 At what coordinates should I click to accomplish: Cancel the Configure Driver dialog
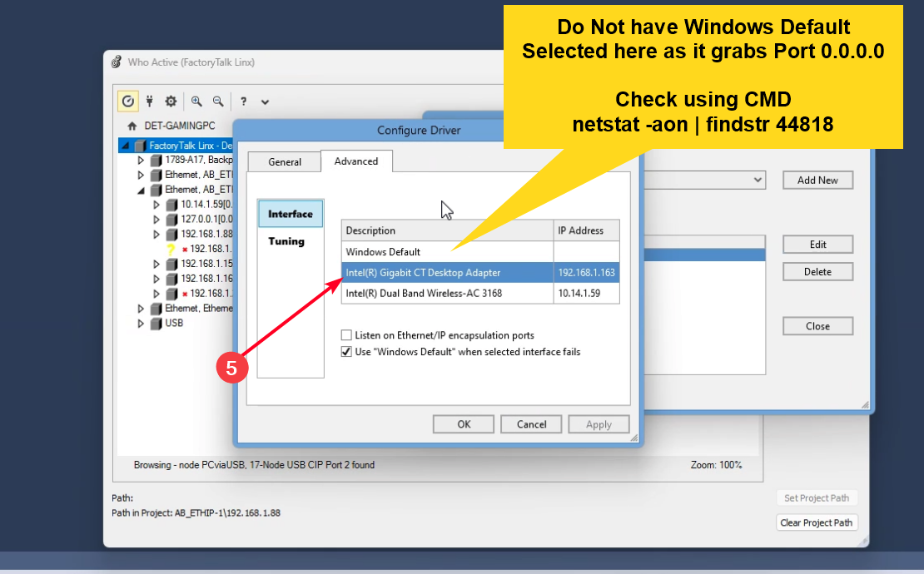[532, 424]
